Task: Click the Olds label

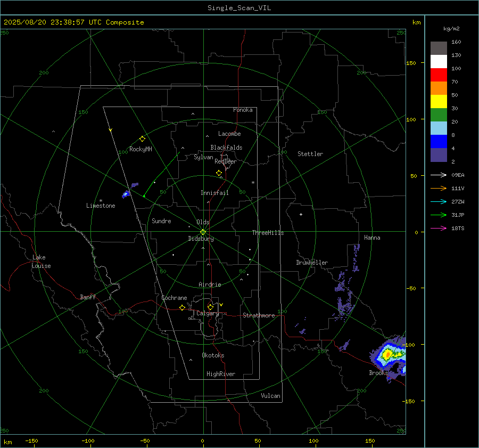Action: (203, 222)
